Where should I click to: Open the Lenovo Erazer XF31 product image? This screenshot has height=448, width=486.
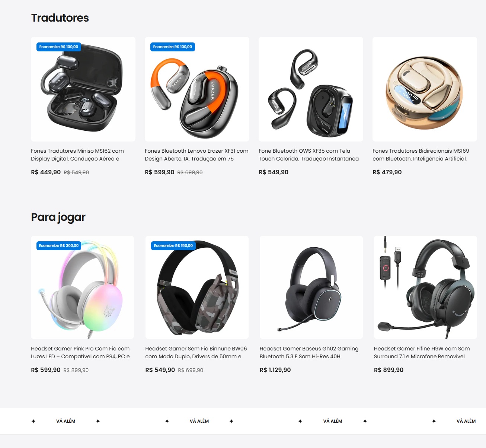pos(197,89)
